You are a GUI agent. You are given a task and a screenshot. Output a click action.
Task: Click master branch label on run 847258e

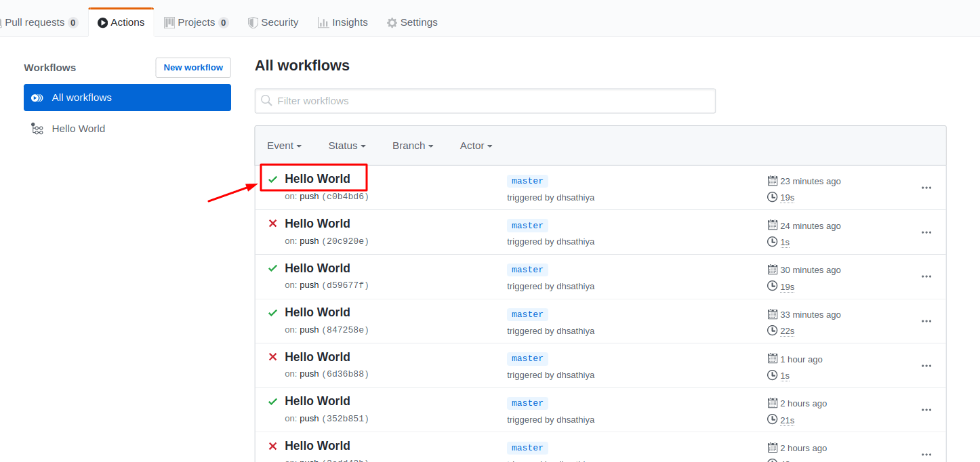point(527,314)
